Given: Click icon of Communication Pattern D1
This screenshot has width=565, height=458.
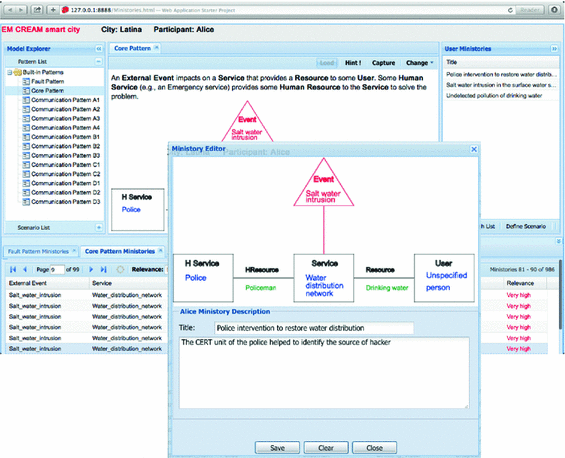Looking at the screenshot, I should [26, 183].
